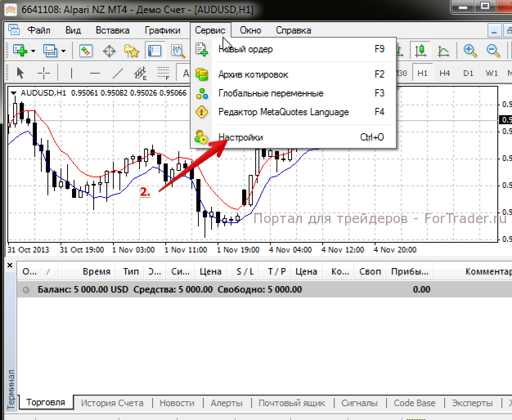Click the Сервис menu header

click(x=210, y=30)
